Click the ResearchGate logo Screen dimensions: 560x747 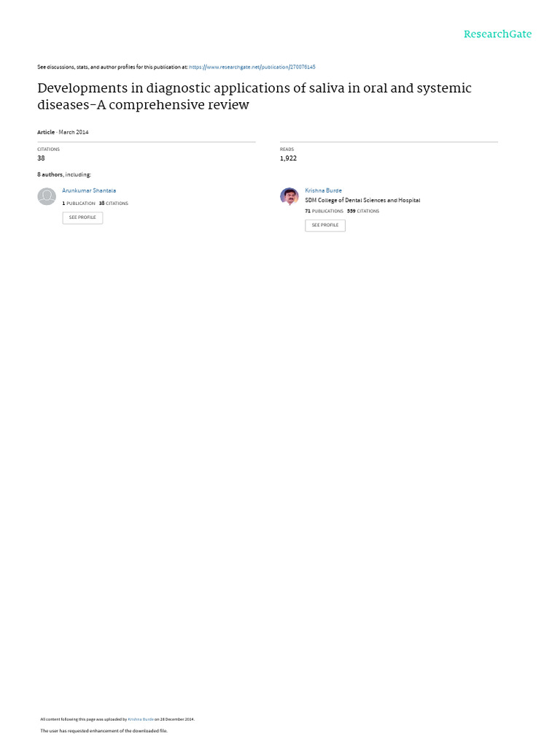(x=497, y=34)
